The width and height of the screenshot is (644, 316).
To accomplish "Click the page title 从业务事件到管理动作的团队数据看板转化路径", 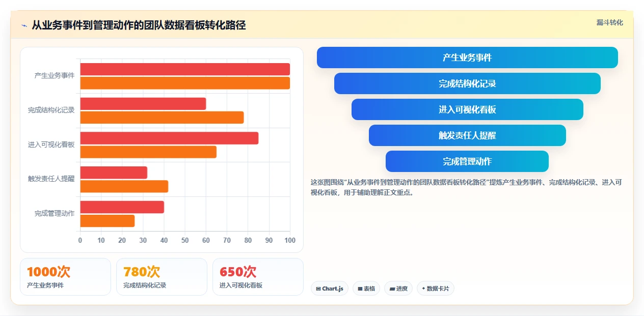I will 139,25.
